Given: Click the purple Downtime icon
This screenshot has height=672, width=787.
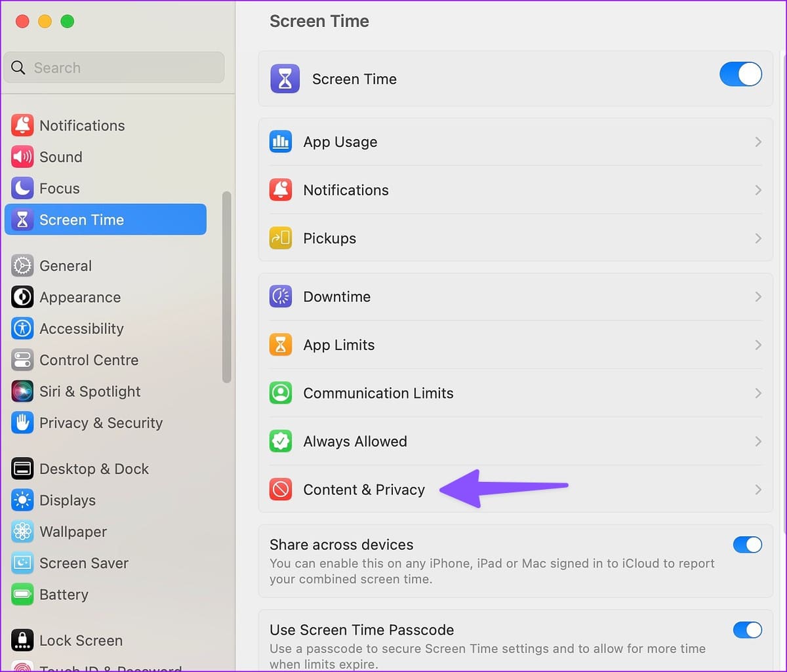Looking at the screenshot, I should (x=281, y=296).
